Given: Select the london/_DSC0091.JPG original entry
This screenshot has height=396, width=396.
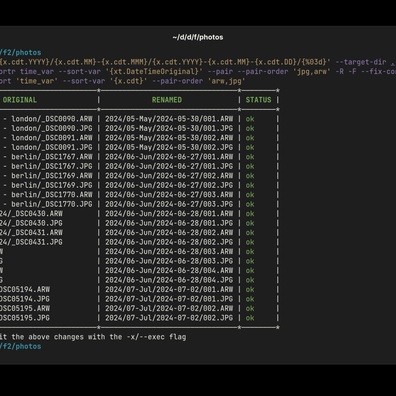Looking at the screenshot, I should pos(52,147).
